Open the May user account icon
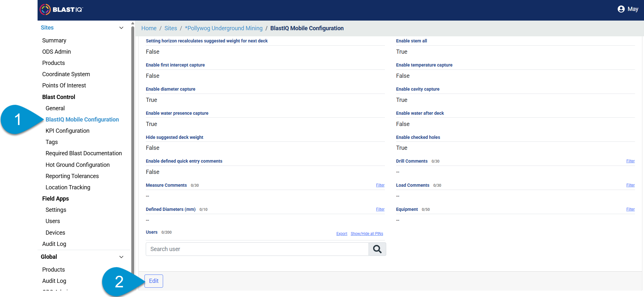Screen dimensions: 644x297 (621, 9)
